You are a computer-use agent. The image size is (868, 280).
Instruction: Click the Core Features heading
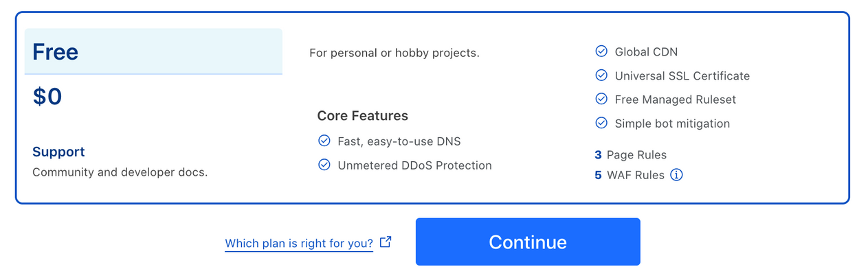[x=362, y=116]
